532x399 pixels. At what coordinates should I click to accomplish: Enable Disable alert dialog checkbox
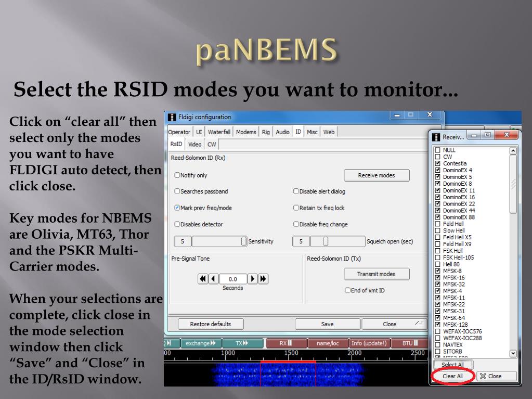tap(296, 191)
